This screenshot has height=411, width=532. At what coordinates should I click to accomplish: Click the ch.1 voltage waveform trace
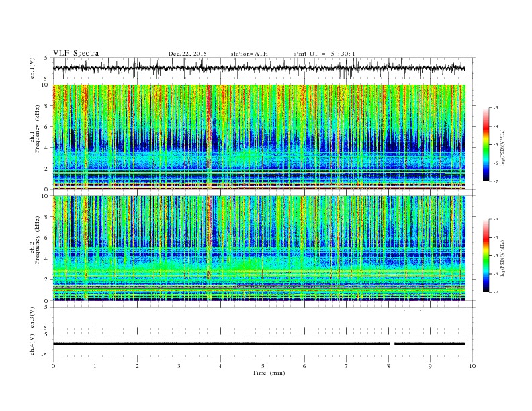pos(259,68)
